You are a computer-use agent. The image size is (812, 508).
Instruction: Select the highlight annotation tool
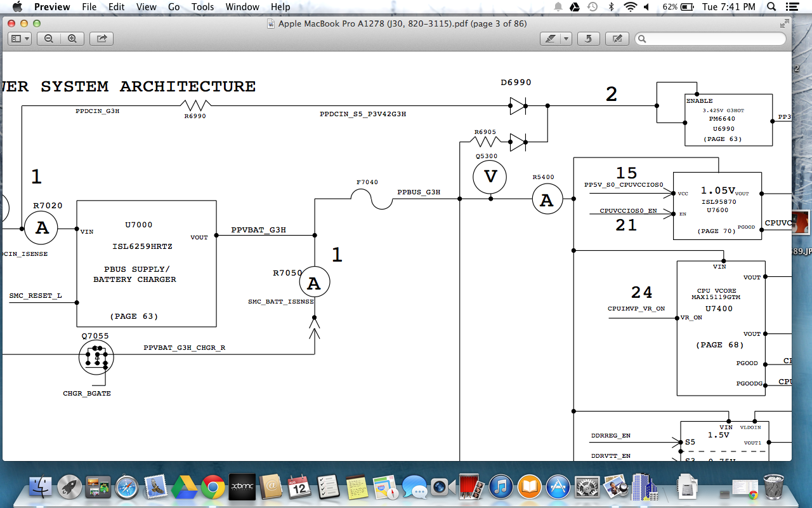point(549,39)
